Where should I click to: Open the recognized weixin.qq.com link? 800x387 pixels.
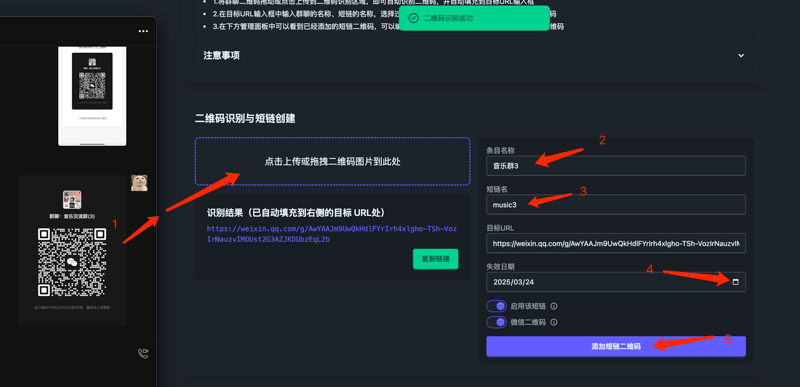pyautogui.click(x=332, y=234)
